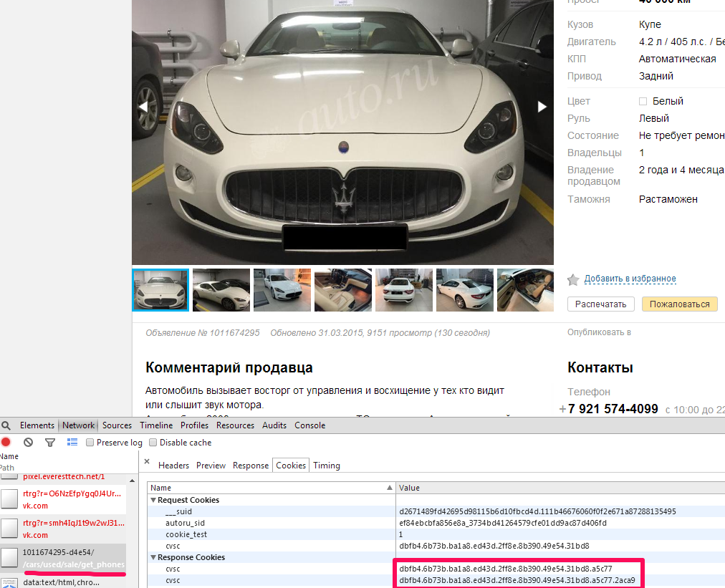Open the Elements tab
This screenshot has width=725, height=588.
click(37, 425)
